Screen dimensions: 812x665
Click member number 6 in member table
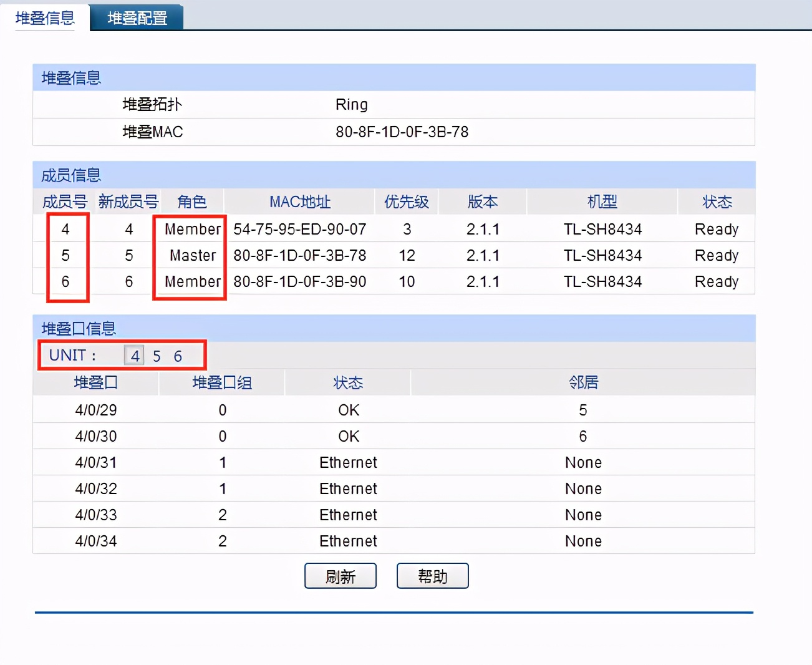pos(65,281)
